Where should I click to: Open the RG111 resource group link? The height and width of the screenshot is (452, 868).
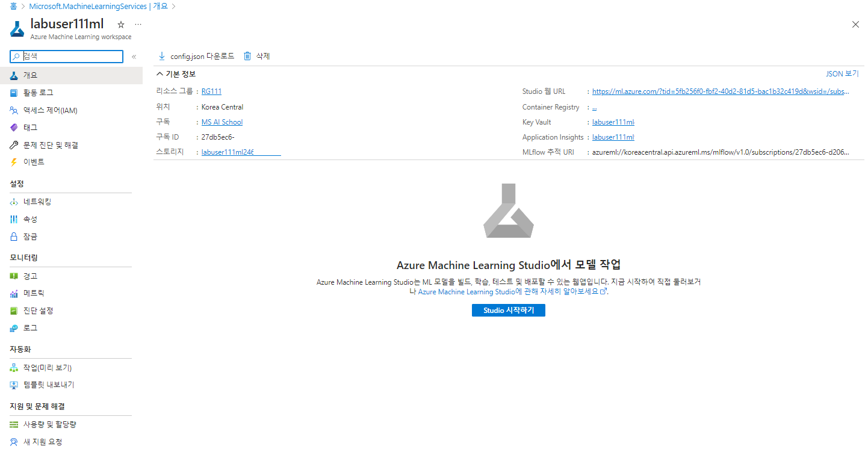[x=211, y=91]
